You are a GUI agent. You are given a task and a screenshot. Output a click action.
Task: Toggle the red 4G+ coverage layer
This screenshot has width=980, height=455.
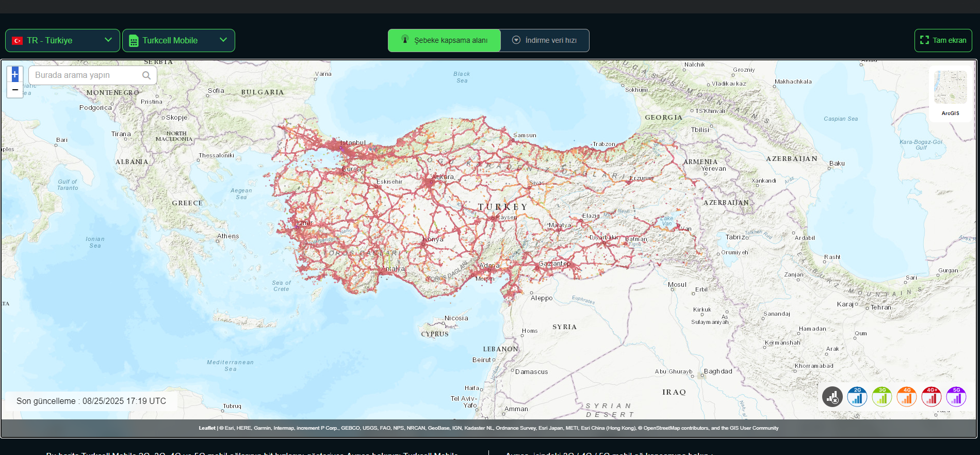click(x=932, y=397)
